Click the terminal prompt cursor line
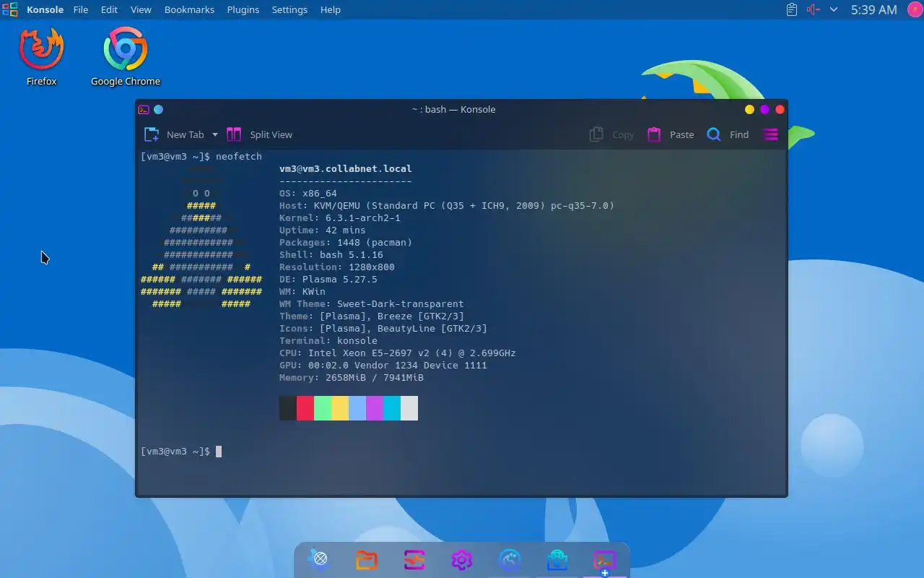 coord(181,452)
